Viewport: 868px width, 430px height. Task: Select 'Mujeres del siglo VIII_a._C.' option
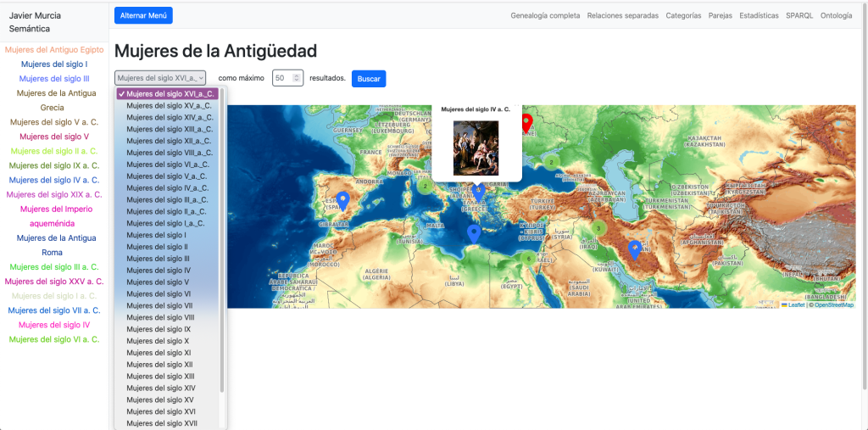[170, 153]
